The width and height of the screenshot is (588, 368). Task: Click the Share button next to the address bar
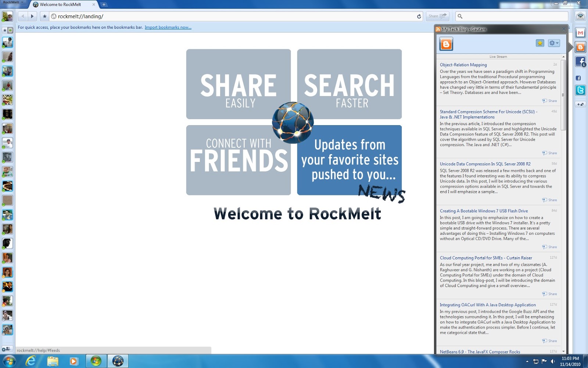click(x=438, y=16)
